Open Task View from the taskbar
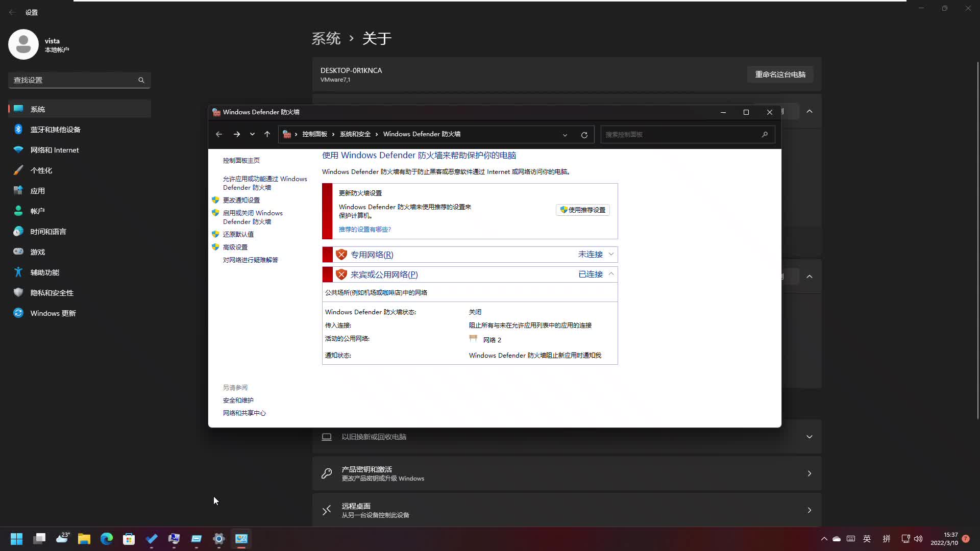980x551 pixels. pyautogui.click(x=39, y=539)
